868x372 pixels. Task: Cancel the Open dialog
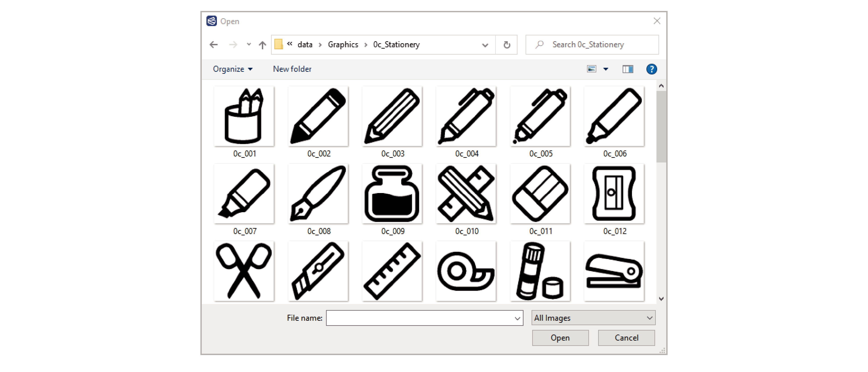tap(626, 338)
